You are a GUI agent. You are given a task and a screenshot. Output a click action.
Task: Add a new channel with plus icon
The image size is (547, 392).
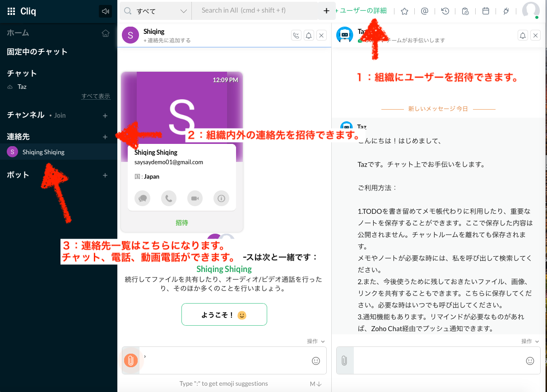[105, 115]
